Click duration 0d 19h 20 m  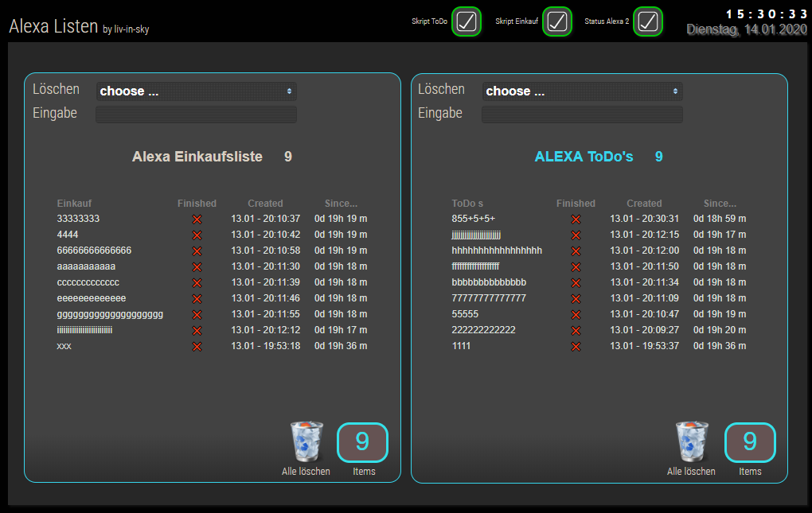pos(720,329)
